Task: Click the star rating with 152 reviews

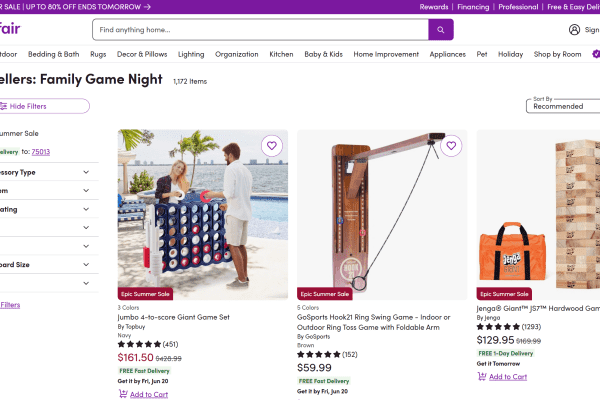Action: click(327, 354)
